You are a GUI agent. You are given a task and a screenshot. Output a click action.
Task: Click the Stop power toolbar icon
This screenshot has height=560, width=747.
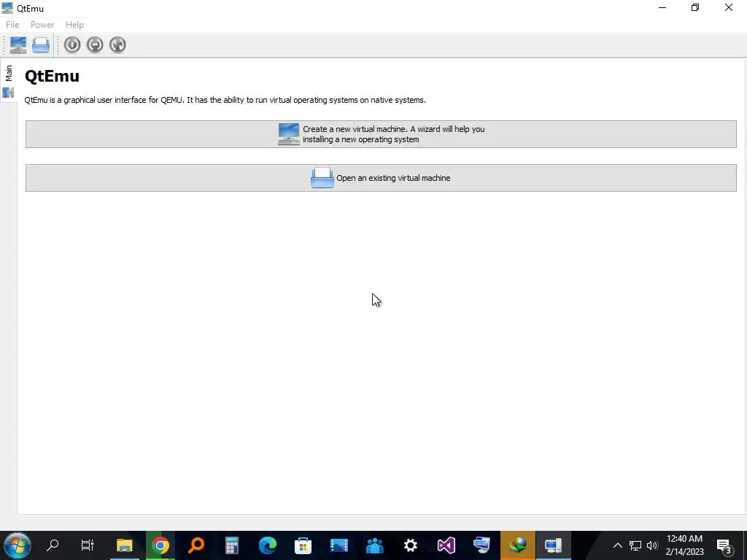[x=95, y=44]
